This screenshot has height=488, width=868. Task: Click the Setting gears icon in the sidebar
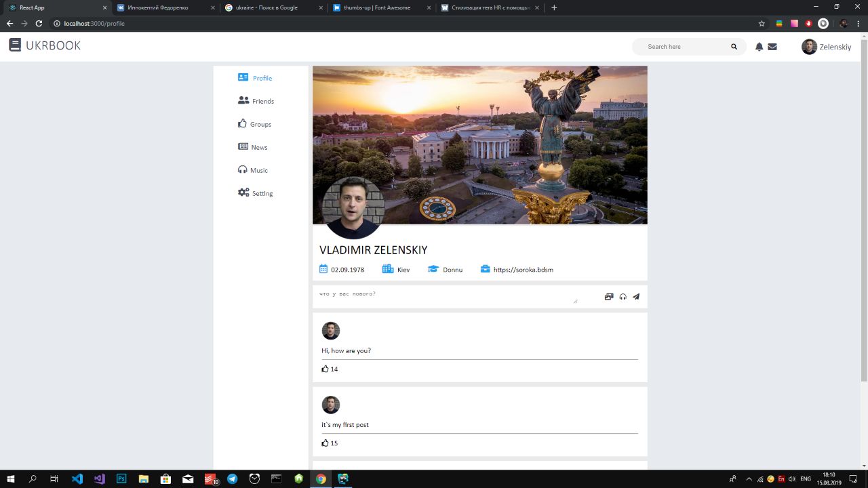click(x=243, y=192)
